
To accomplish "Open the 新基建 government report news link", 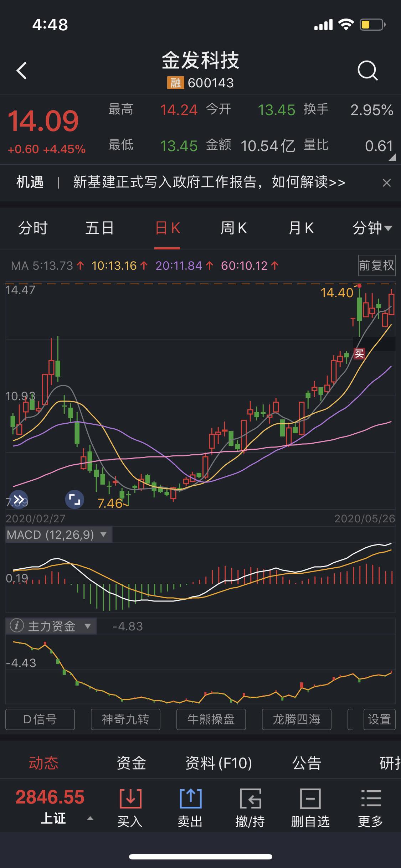I will [209, 182].
